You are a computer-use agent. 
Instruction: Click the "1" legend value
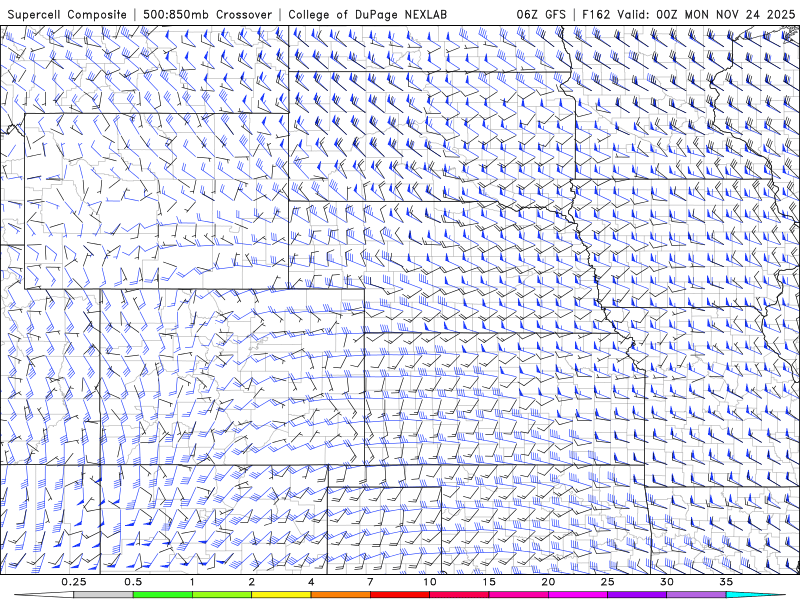click(192, 582)
